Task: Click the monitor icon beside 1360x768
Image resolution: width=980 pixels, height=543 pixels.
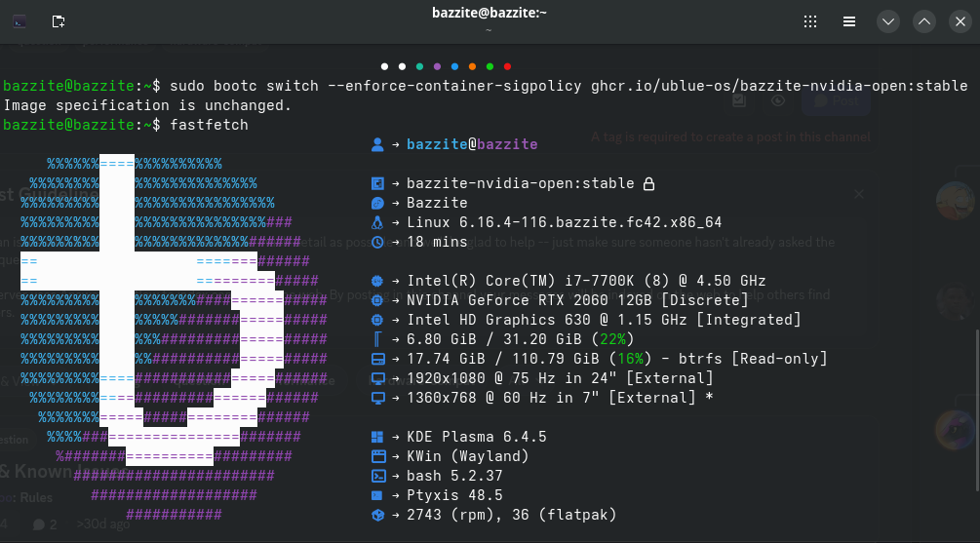Action: click(x=377, y=398)
